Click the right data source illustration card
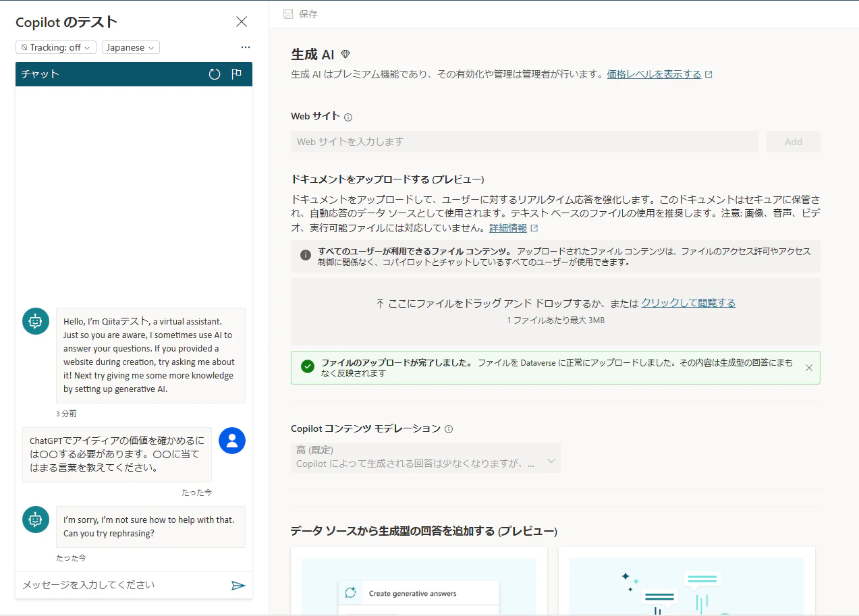The width and height of the screenshot is (859, 616). coord(687,582)
